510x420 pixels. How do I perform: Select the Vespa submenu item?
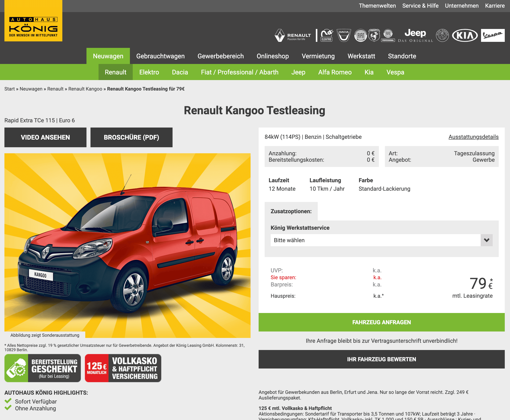[x=395, y=72]
